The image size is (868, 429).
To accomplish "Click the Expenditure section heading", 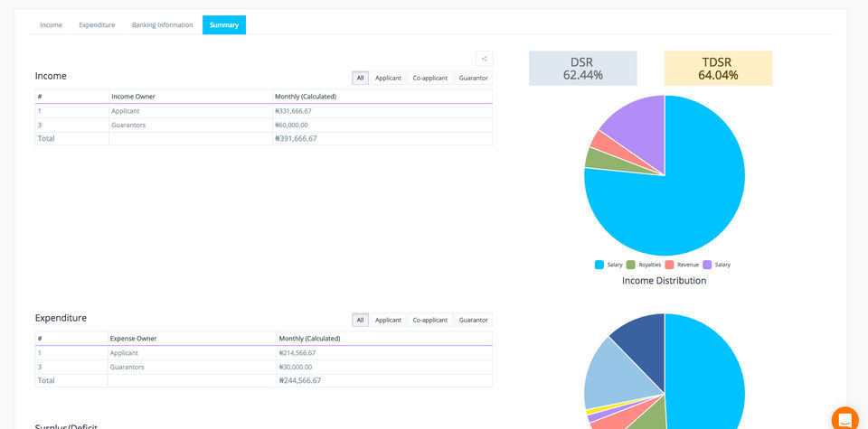I will tap(61, 319).
